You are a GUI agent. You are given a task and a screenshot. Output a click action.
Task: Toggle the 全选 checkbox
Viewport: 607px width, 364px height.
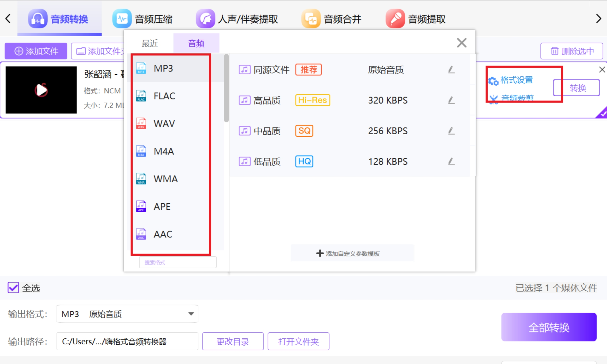click(x=13, y=288)
